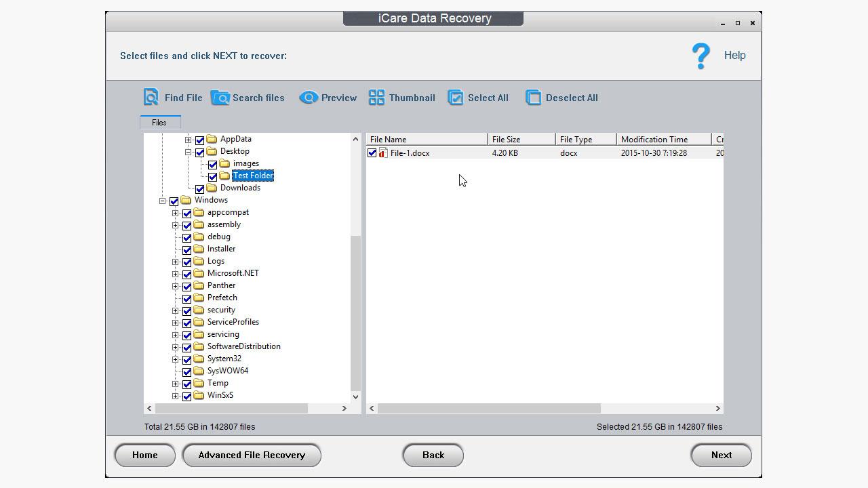Click the Select All icon
The height and width of the screenshot is (488, 868).
point(456,97)
